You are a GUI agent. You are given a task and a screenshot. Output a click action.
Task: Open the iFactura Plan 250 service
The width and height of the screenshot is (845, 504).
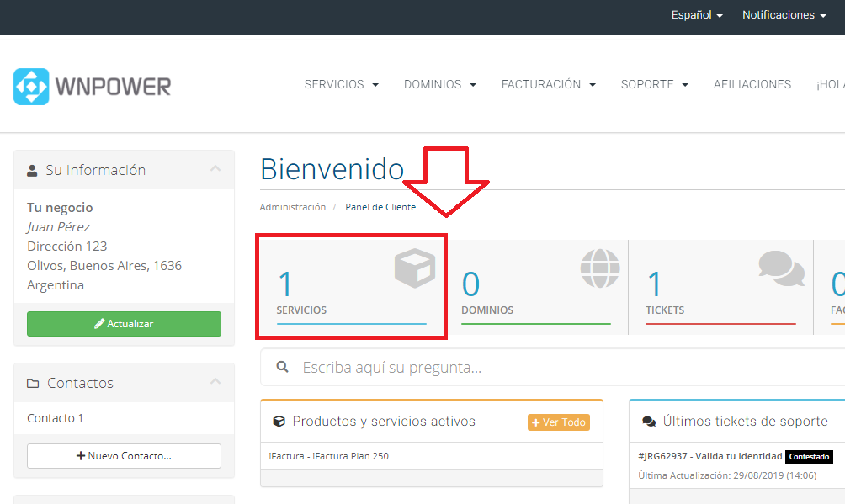coord(329,456)
